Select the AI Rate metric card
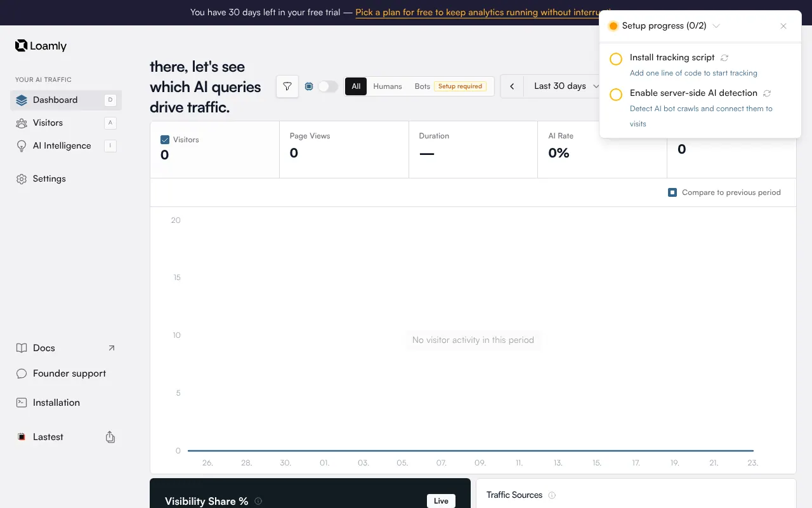Viewport: 812px width, 508px height. [x=603, y=149]
